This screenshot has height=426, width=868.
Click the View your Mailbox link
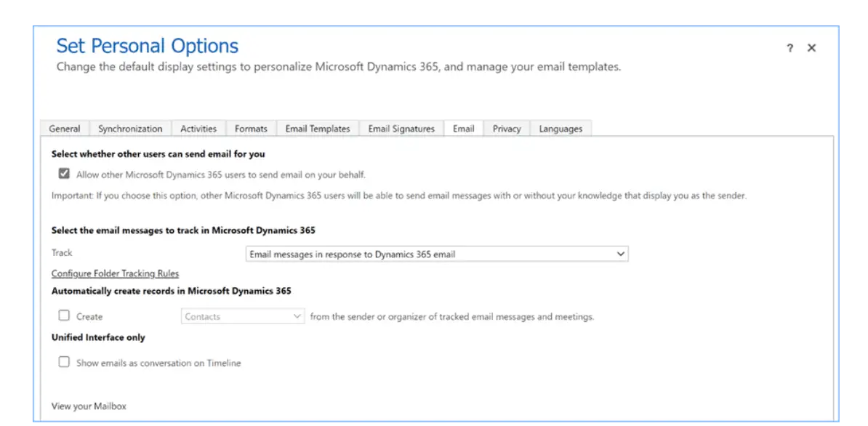coord(89,406)
